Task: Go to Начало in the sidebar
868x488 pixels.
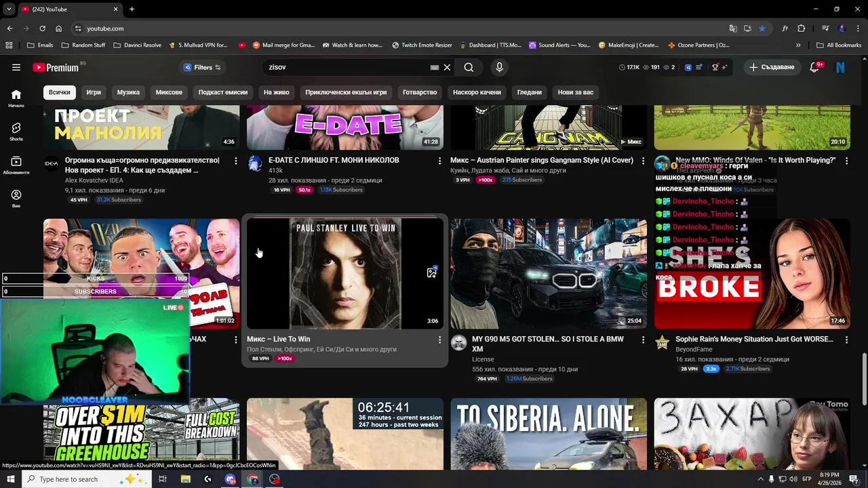Action: point(16,98)
